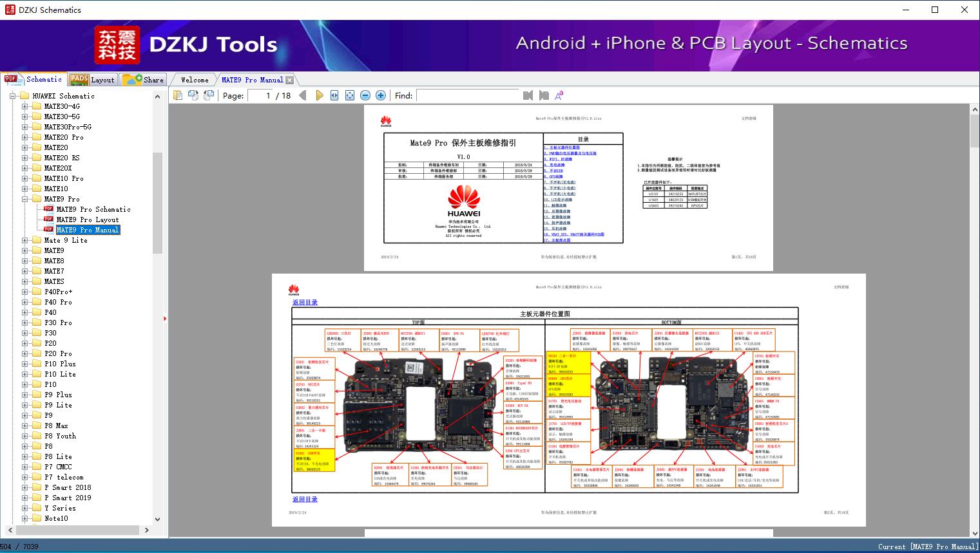The image size is (980, 553).
Task: Click the P9 Plus folder icon
Action: click(x=37, y=395)
